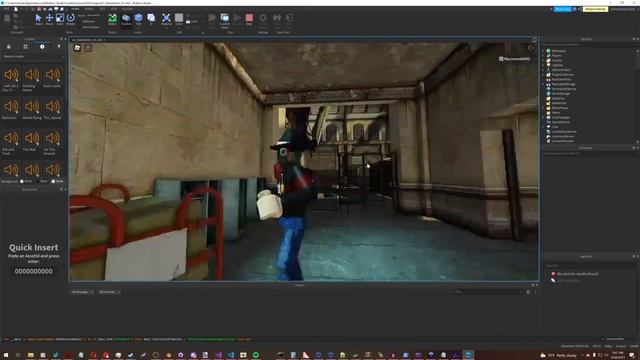
Task: Insert a Part with the Part icon
Action: [x=138, y=19]
